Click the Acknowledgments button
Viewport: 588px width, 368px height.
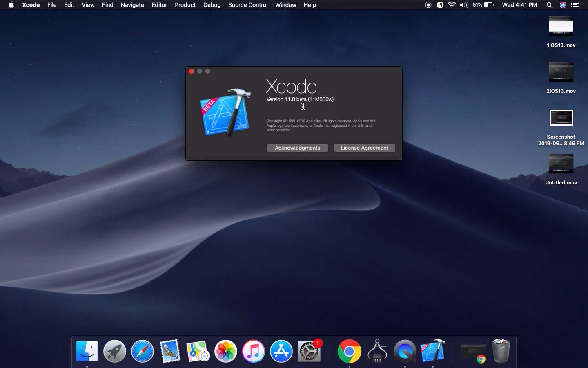[x=297, y=148]
